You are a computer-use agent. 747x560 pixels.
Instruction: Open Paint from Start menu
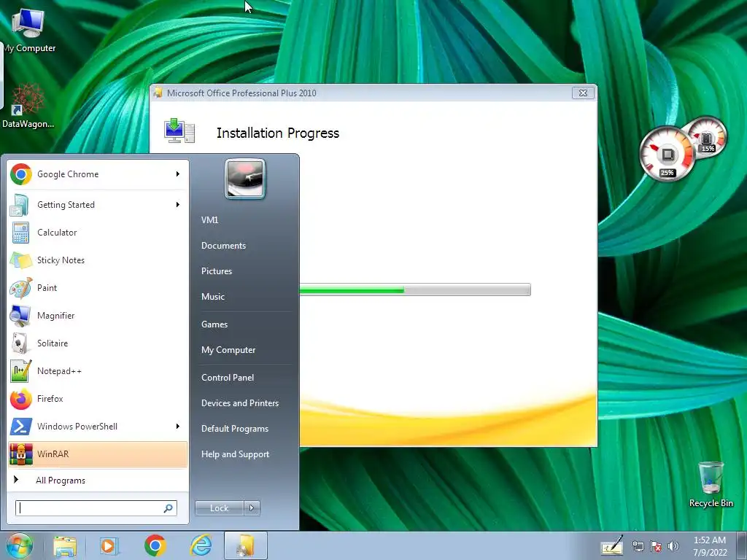point(98,287)
